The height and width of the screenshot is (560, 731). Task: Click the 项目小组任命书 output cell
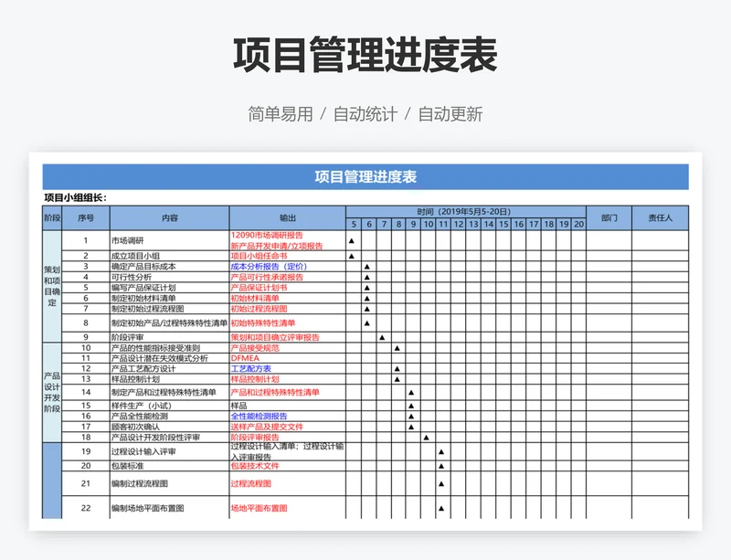(288, 256)
